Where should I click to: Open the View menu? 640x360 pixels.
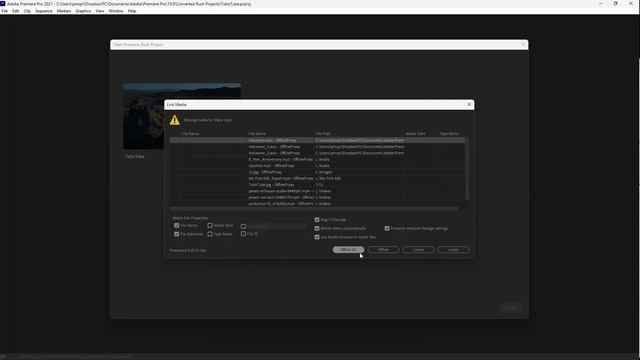tap(100, 11)
